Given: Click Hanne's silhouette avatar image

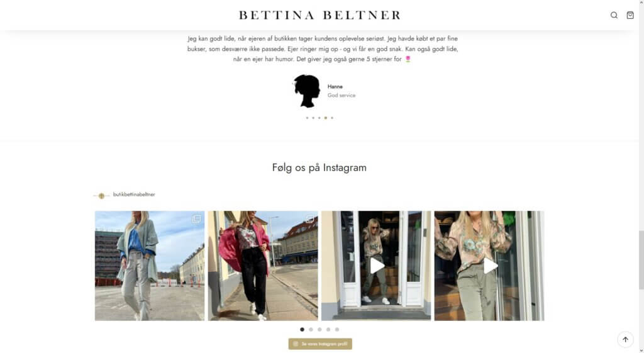Looking at the screenshot, I should pos(307,91).
